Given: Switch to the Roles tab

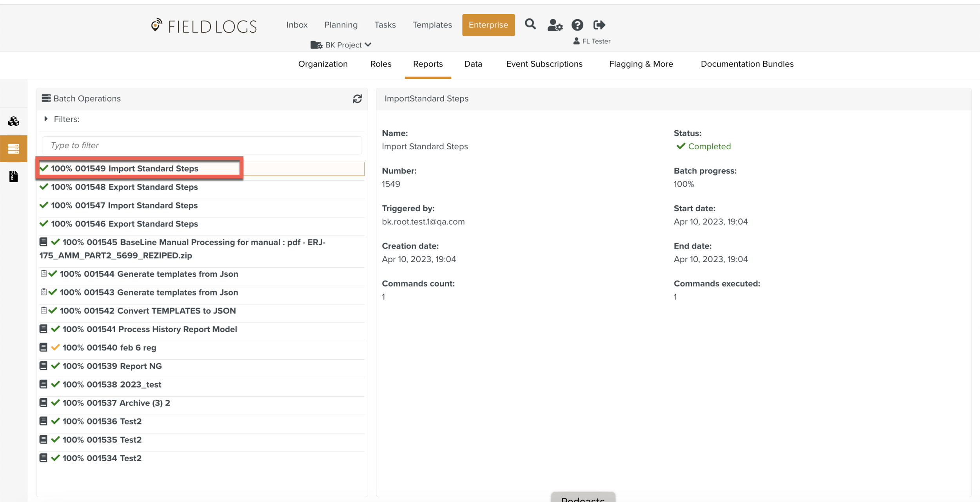Looking at the screenshot, I should pos(381,64).
